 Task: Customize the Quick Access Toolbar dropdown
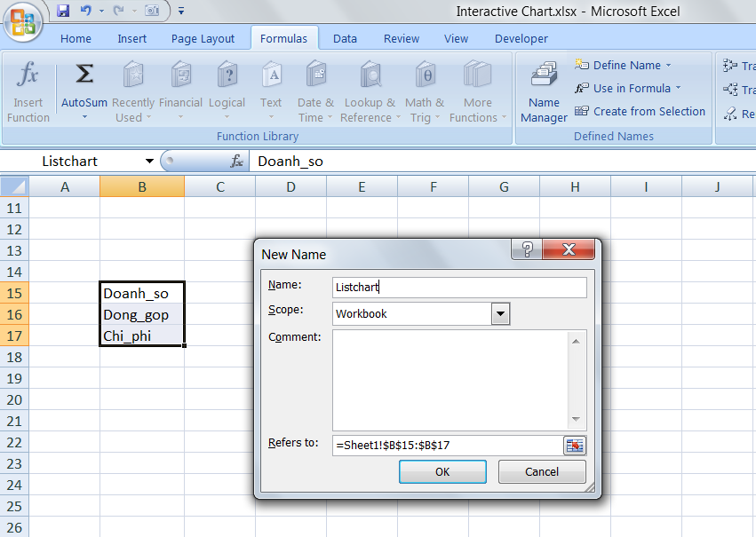click(181, 10)
